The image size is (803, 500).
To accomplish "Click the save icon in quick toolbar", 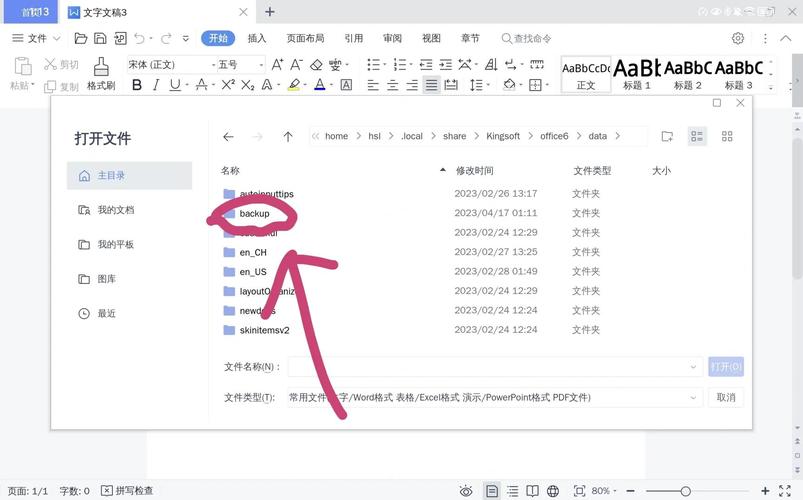I will (x=100, y=38).
